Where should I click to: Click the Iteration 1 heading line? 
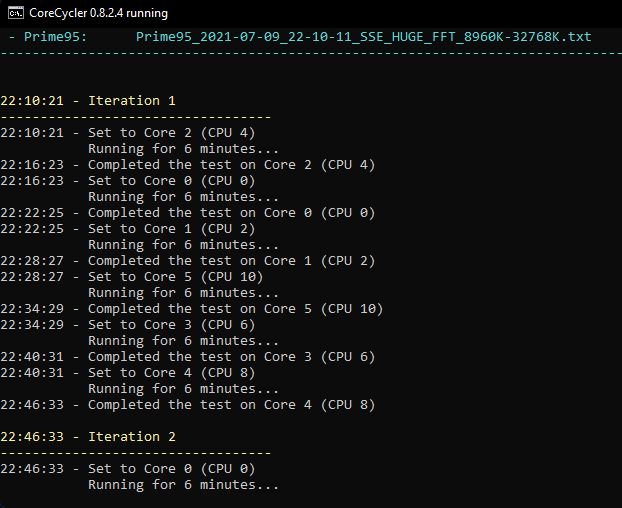pos(88,101)
